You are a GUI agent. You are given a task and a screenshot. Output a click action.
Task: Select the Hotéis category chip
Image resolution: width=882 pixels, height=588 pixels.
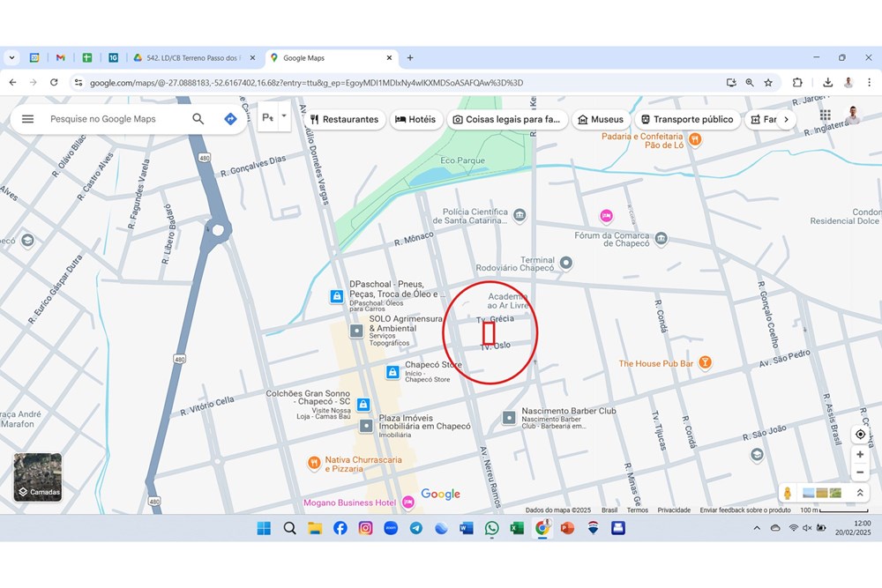[x=415, y=120]
